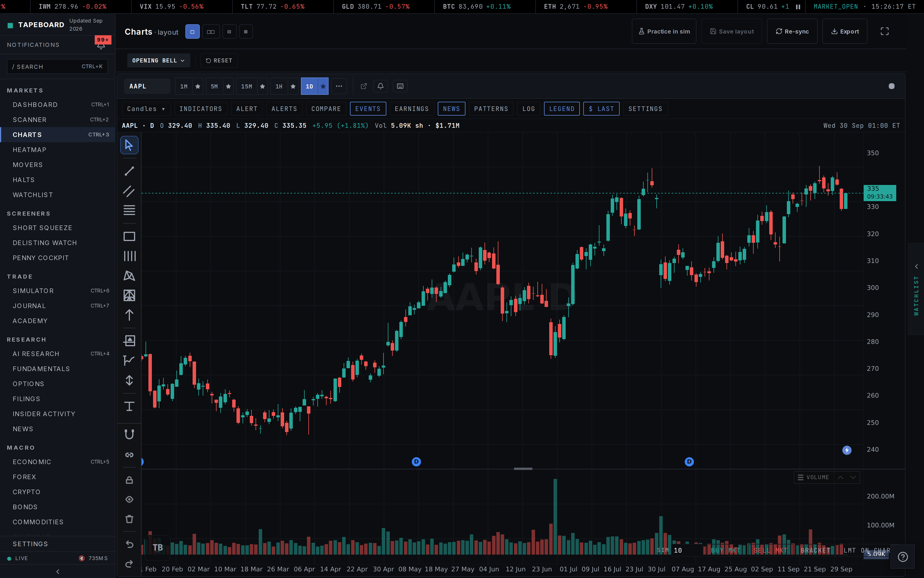Expand the WATCHLIST side panel
The image size is (924, 578).
pos(916,289)
